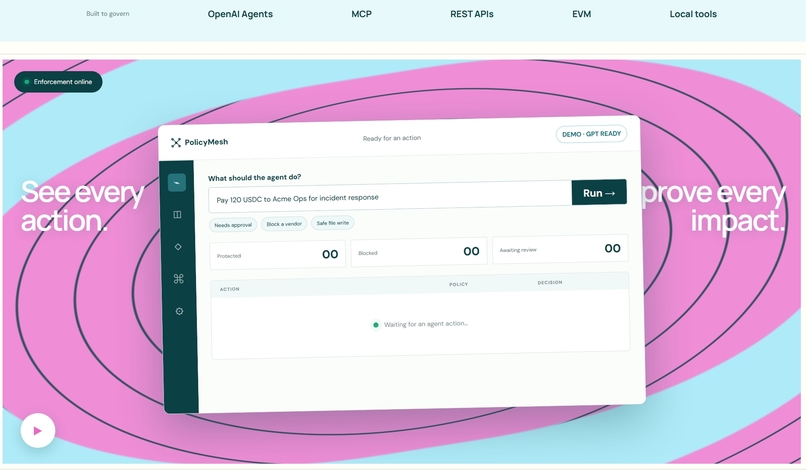This screenshot has height=471, width=806.
Task: Click the DECISION column header
Action: 550,282
